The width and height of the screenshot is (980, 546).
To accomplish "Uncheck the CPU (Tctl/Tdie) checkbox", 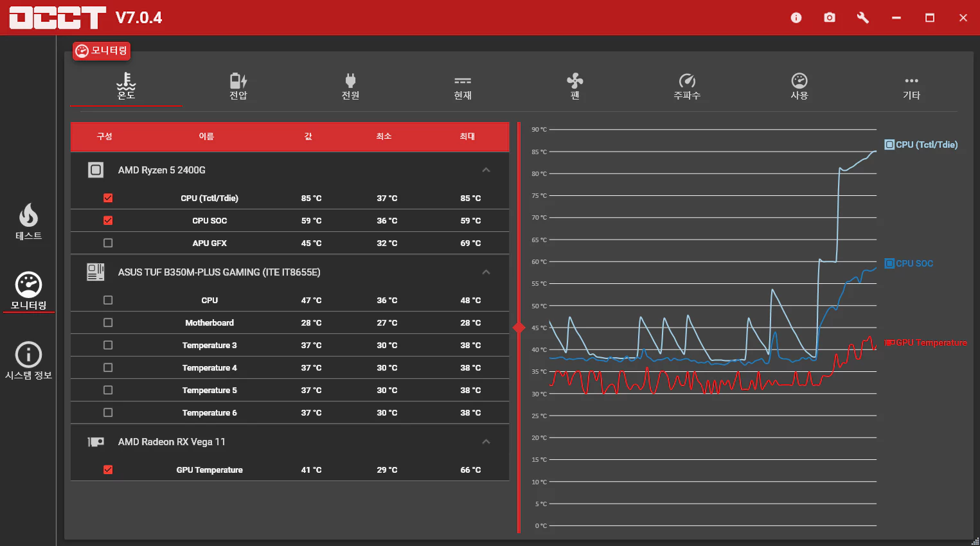I will [108, 198].
